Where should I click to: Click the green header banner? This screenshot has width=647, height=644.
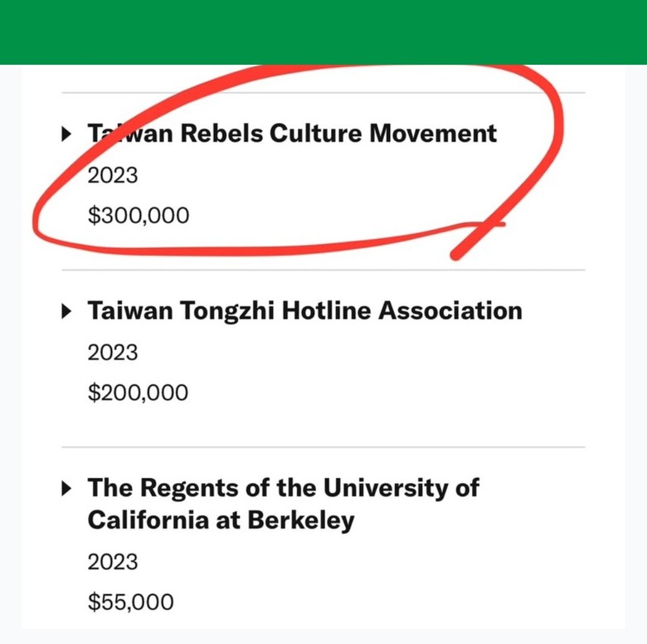323,32
